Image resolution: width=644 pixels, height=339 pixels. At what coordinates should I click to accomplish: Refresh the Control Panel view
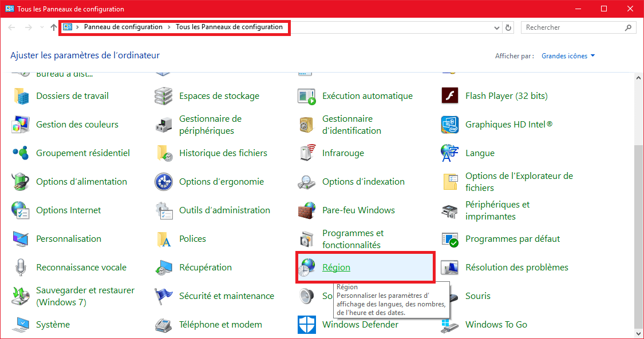508,28
